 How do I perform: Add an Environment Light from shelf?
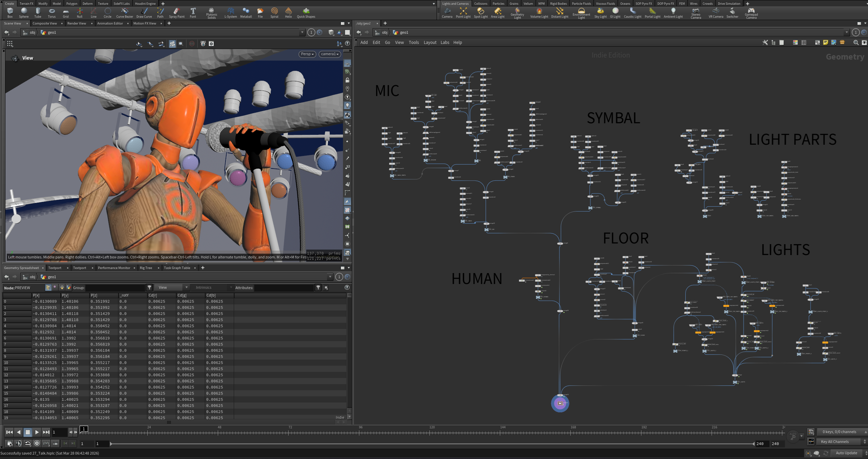581,13
